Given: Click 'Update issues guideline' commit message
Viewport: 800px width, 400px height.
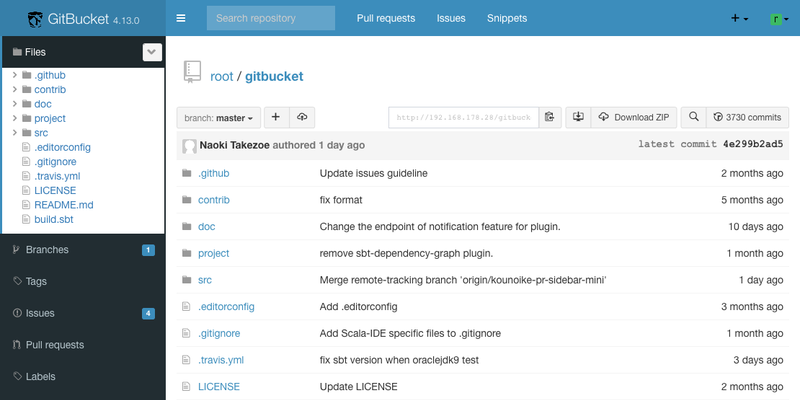Looking at the screenshot, I should click(373, 173).
